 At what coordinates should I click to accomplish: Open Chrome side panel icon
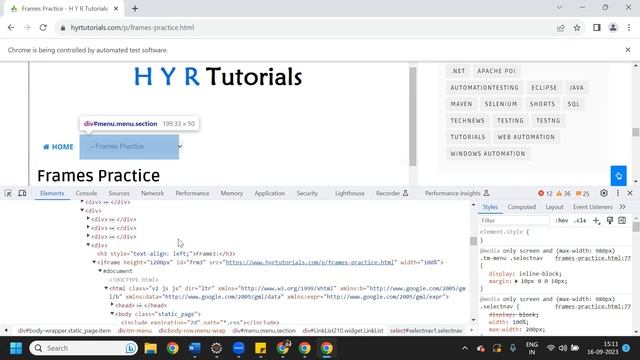pyautogui.click(x=597, y=28)
